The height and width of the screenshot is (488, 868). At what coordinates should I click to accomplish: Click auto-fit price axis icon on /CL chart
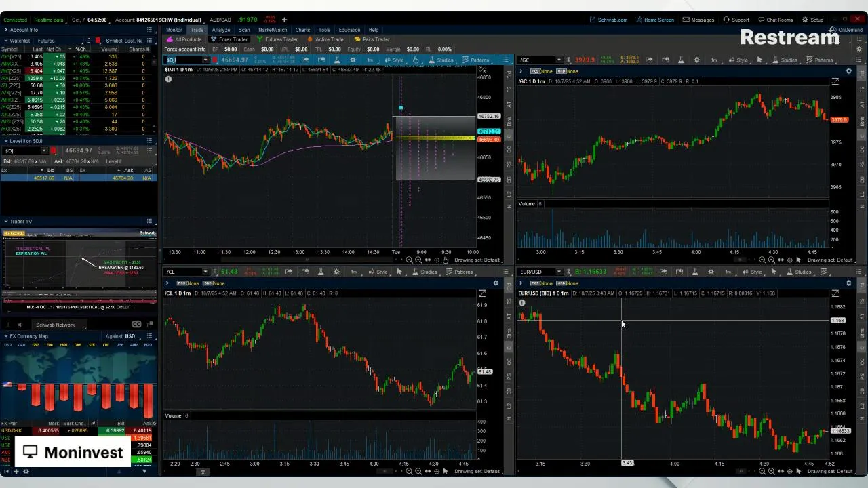pyautogui.click(x=482, y=294)
